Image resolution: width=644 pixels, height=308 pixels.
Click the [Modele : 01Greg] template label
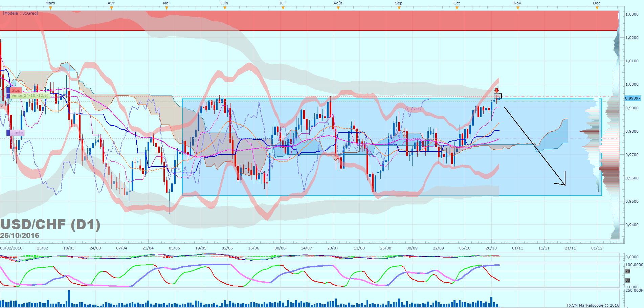21,13
